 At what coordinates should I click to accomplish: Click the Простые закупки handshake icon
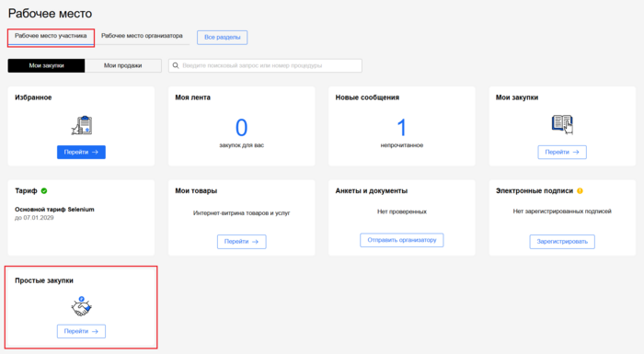click(x=81, y=306)
